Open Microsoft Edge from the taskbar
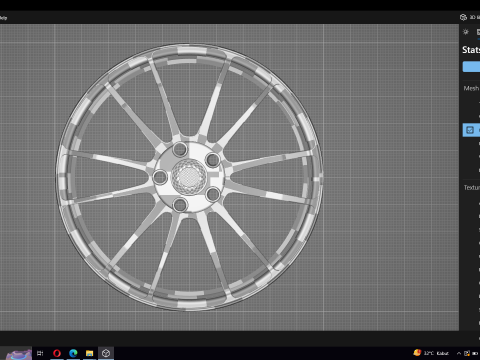The height and width of the screenshot is (360, 480). [73, 353]
